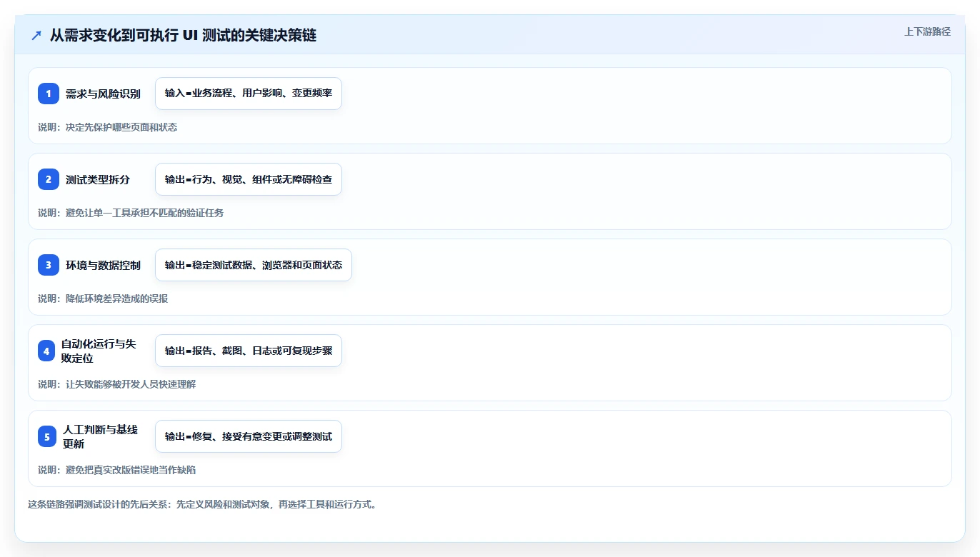The height and width of the screenshot is (557, 980).
Task: Select the step 2 number badge
Action: click(49, 179)
